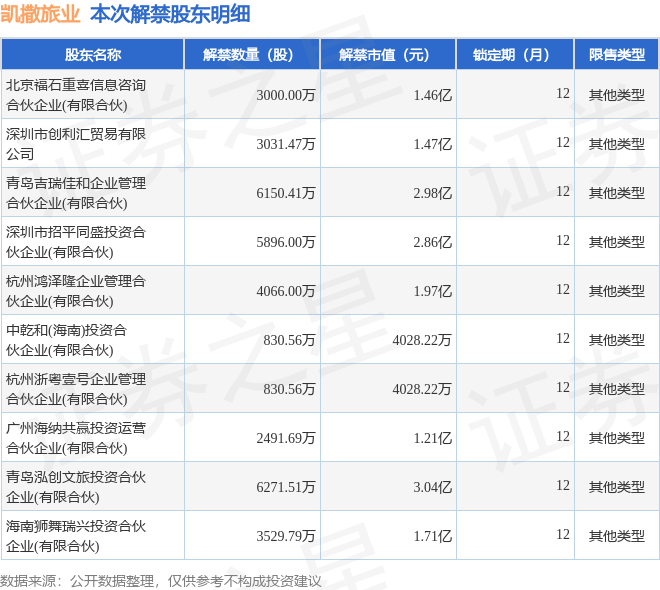Select the 锁定期（月） column header
Image resolution: width=660 pixels, height=590 pixels.
pos(515,55)
